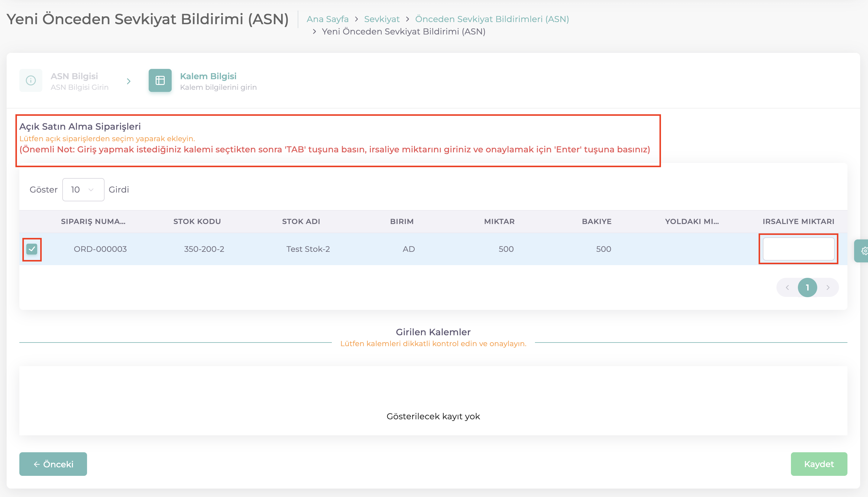Sort by Stok Kodu column header
Image resolution: width=868 pixels, height=497 pixels.
click(197, 222)
